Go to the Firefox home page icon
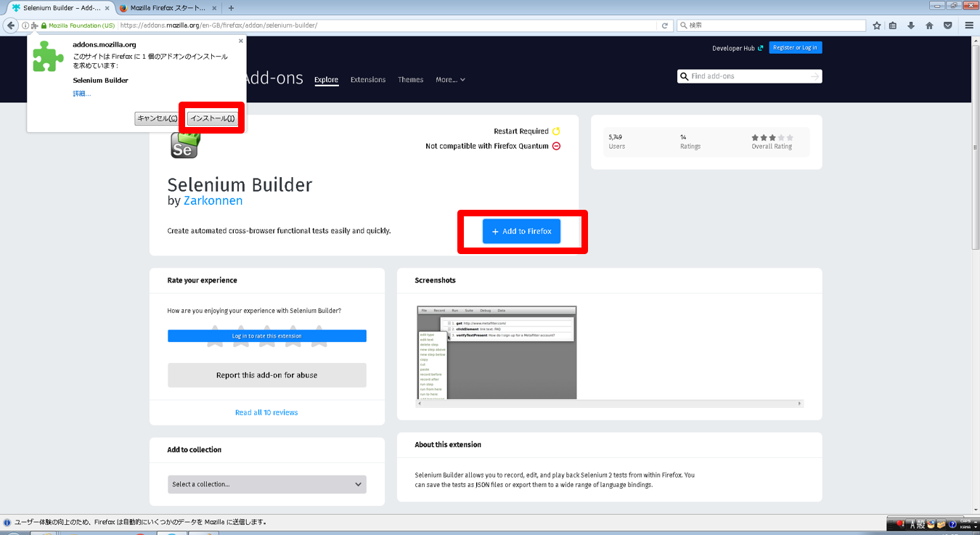This screenshot has width=980, height=535. point(929,25)
